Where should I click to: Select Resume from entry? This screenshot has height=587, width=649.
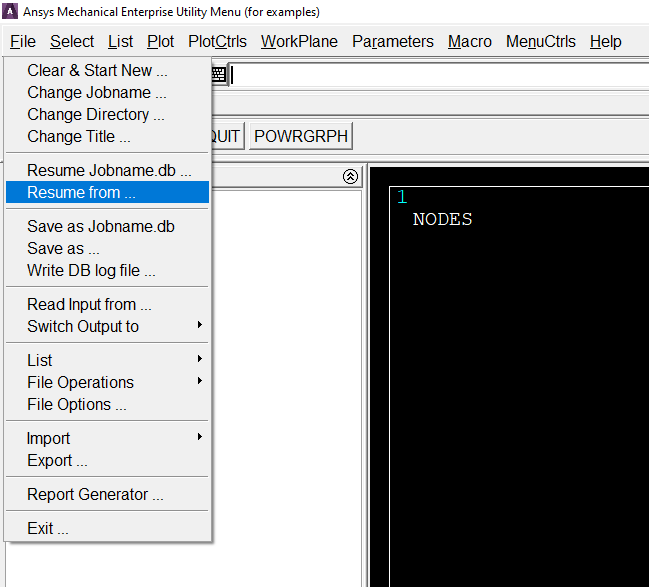(107, 192)
